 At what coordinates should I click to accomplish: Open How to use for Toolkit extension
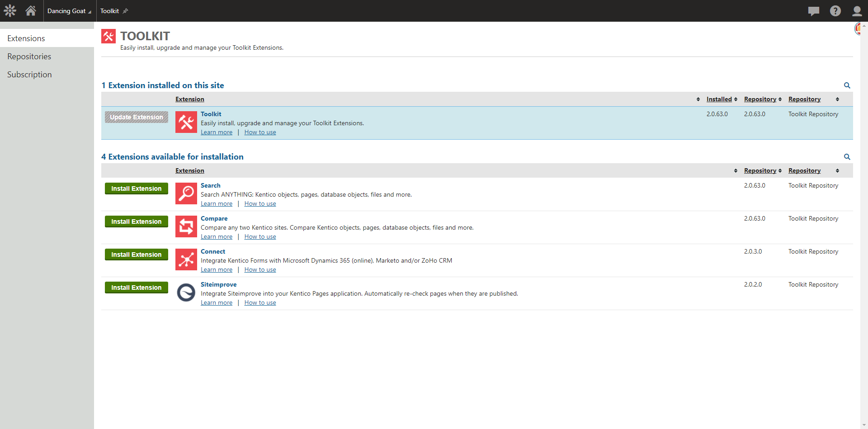coord(260,132)
